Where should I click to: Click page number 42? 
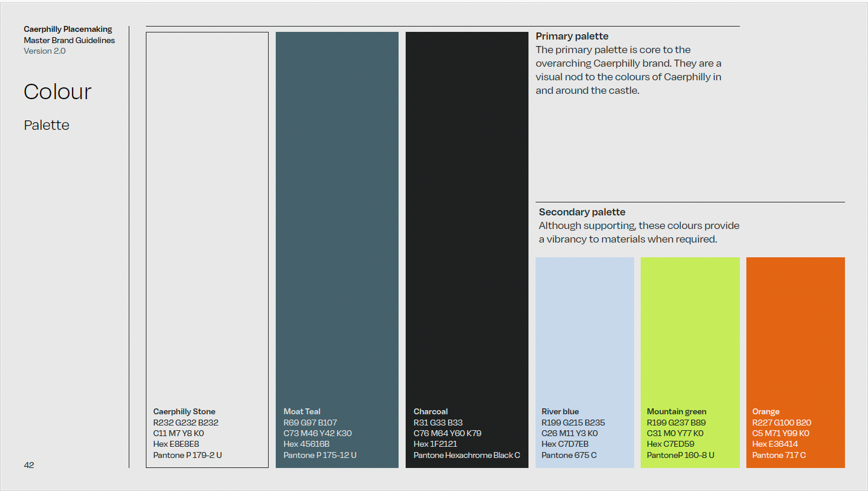pos(29,465)
